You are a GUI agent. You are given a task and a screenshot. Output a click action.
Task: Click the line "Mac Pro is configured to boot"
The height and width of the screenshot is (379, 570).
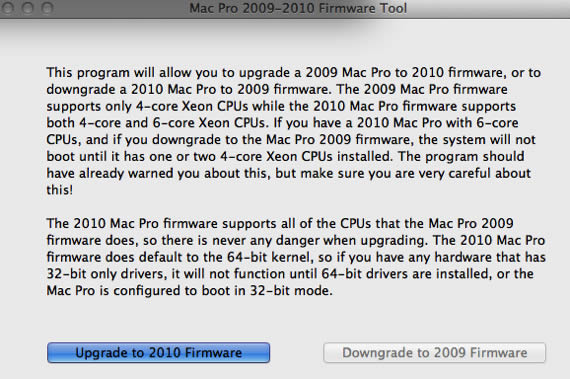189,291
